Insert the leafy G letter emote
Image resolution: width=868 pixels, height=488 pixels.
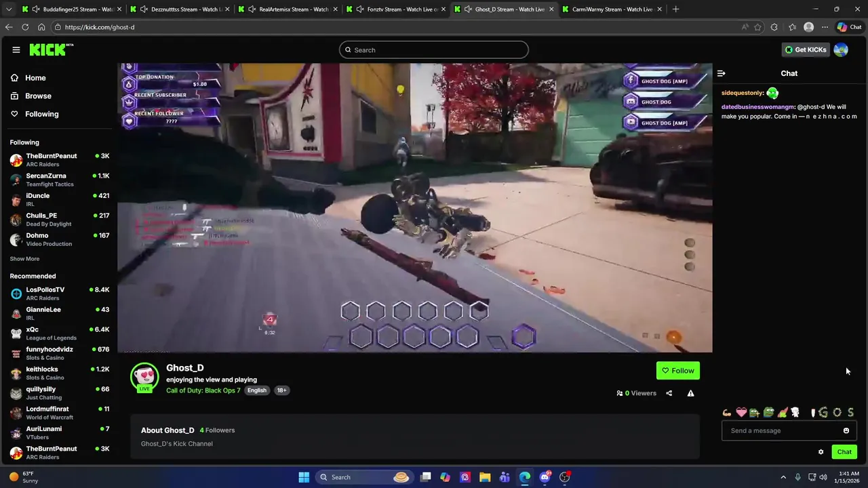823,412
